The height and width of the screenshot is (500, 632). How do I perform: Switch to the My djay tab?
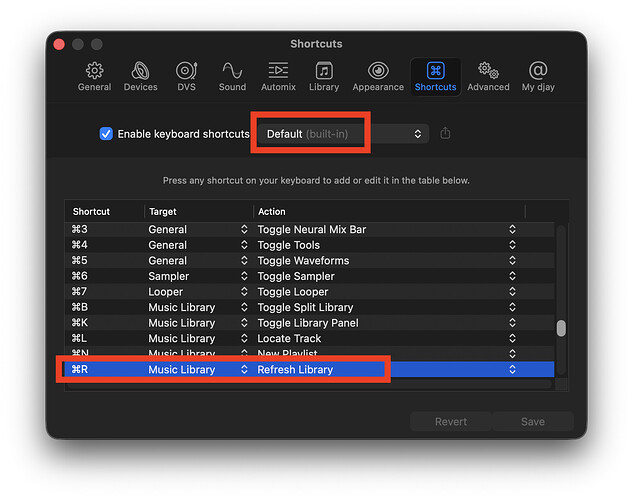[x=538, y=76]
